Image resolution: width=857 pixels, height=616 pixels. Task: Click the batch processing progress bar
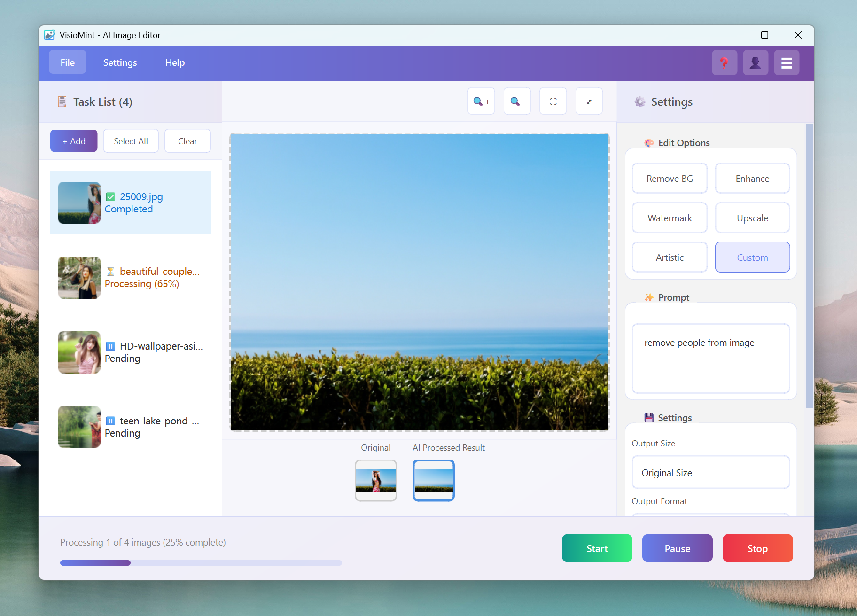point(201,562)
